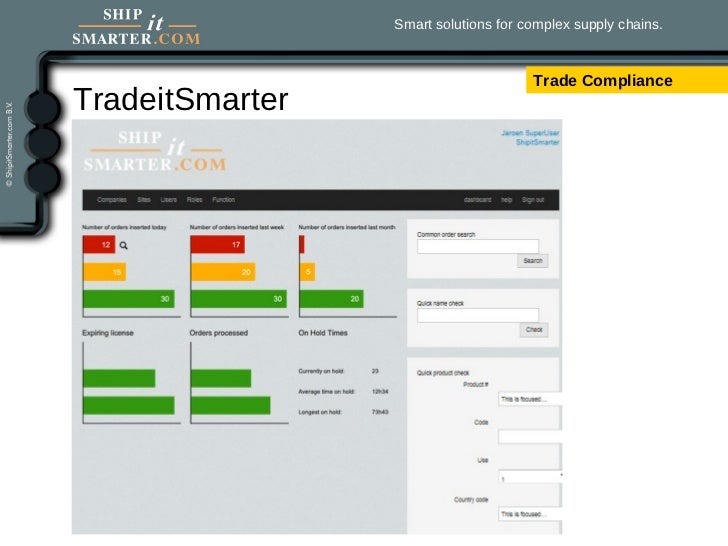
Task: Click the red bar showing 12 orders today
Action: pos(99,245)
